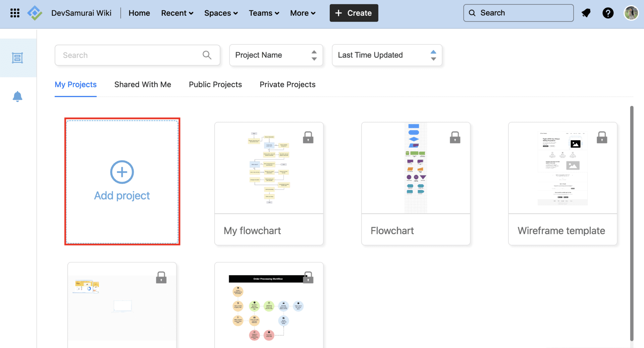Click the tag icon near the search bar
This screenshot has width=644, height=348.
(x=586, y=13)
